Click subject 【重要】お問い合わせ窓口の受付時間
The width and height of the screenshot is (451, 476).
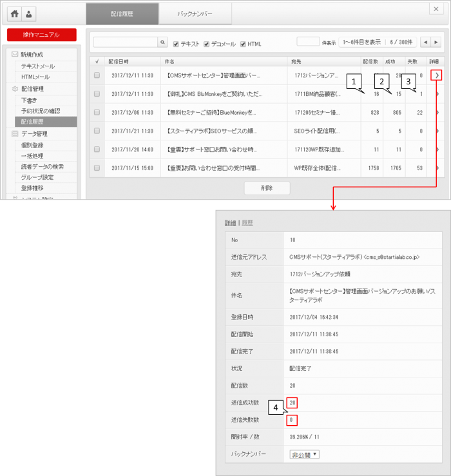tap(213, 168)
